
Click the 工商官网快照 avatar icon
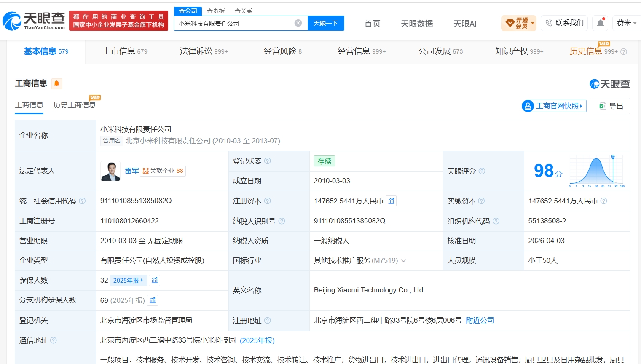pyautogui.click(x=528, y=106)
